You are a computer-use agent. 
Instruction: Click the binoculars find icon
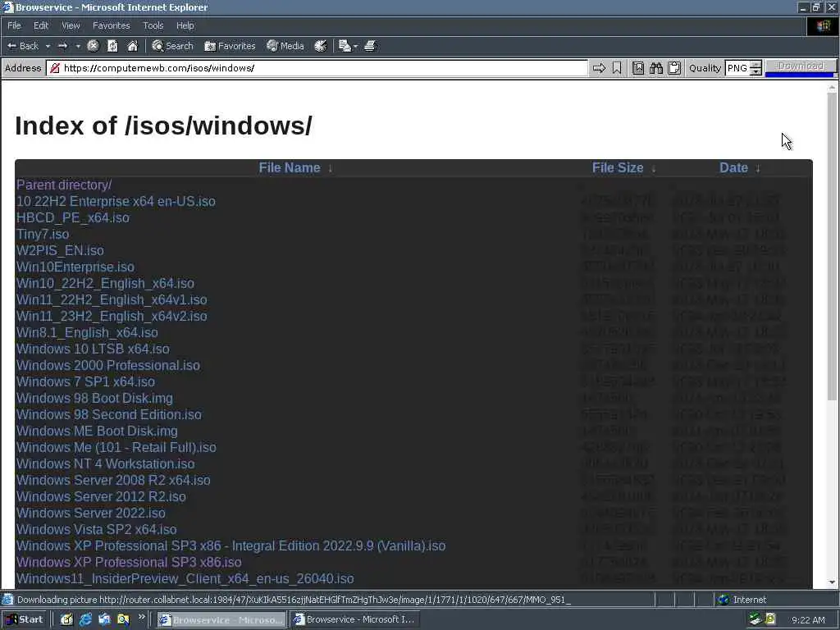(656, 68)
